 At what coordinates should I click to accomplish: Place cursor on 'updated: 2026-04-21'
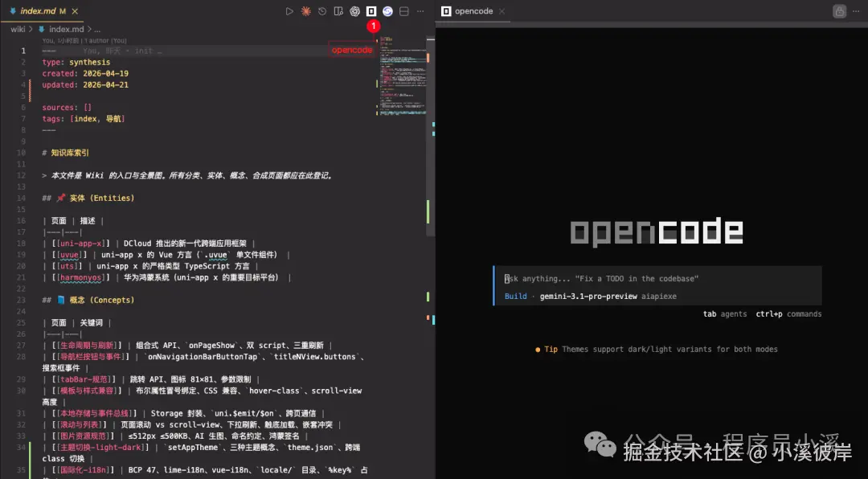85,84
